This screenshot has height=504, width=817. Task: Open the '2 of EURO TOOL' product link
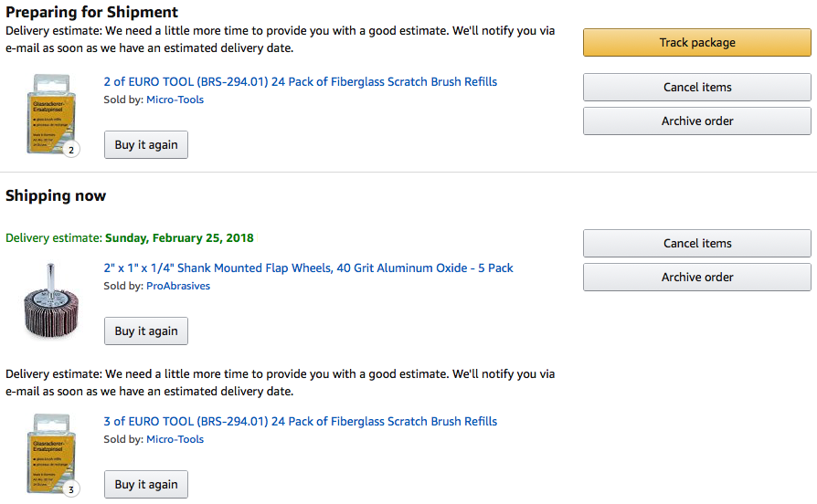coord(300,82)
